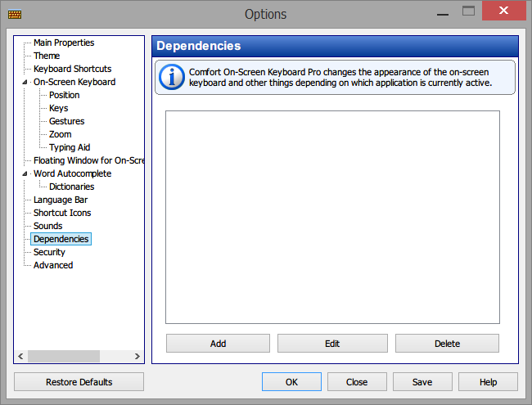Click the keyboard app icon in title bar
The height and width of the screenshot is (405, 532).
click(x=15, y=14)
